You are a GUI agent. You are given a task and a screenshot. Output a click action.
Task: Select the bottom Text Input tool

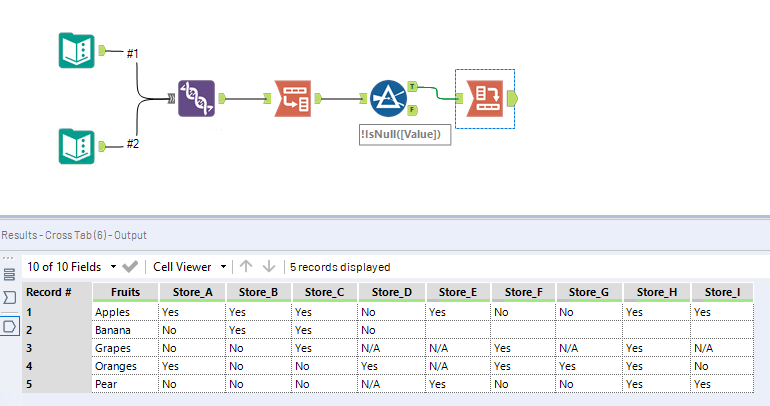pos(78,146)
